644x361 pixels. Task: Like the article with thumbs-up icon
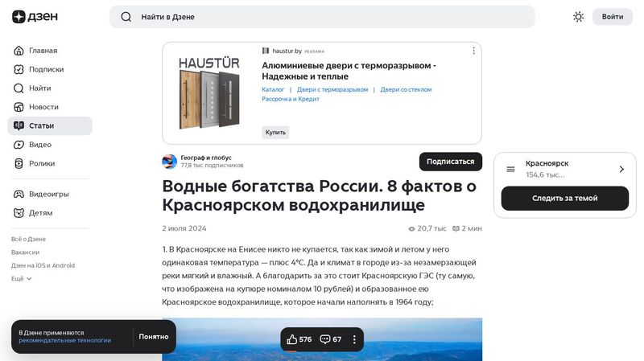(x=292, y=339)
